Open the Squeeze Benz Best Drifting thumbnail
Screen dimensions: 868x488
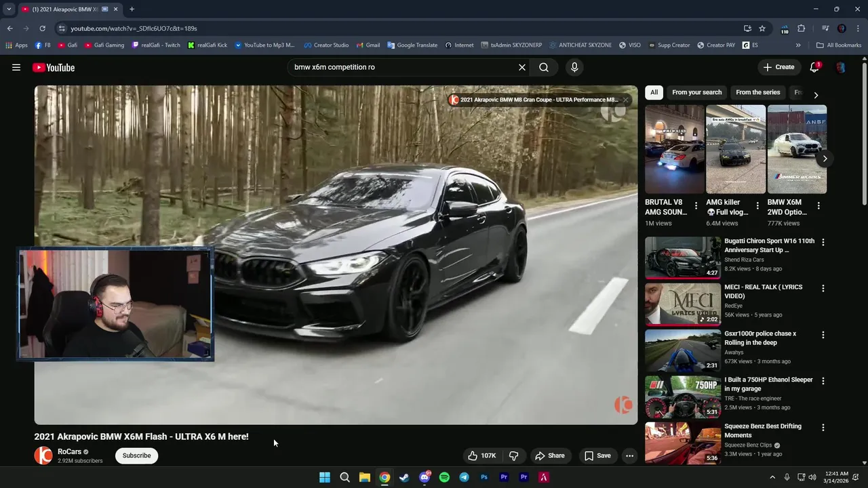683,443
